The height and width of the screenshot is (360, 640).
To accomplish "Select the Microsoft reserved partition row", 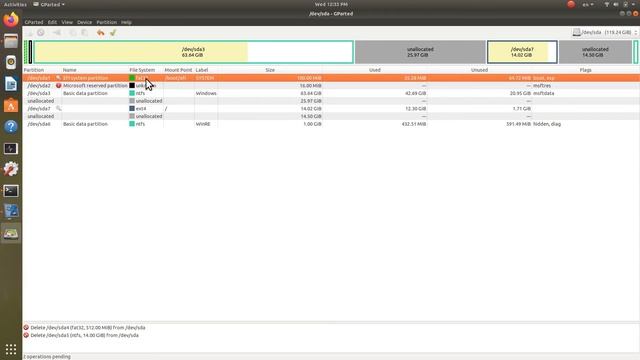I will point(331,86).
